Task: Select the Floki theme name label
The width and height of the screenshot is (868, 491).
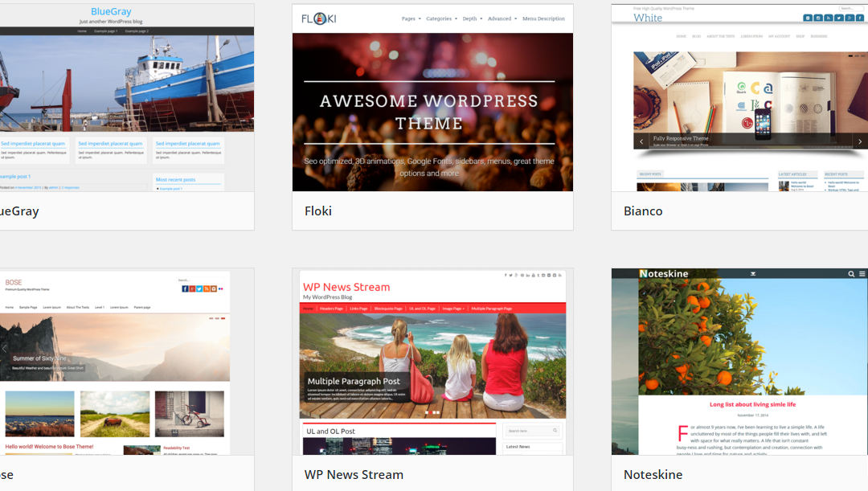Action: tap(318, 211)
